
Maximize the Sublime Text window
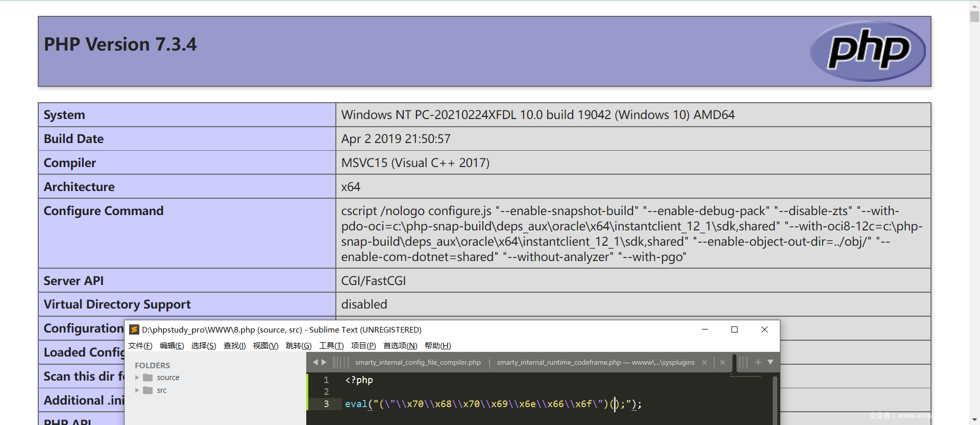(x=734, y=329)
